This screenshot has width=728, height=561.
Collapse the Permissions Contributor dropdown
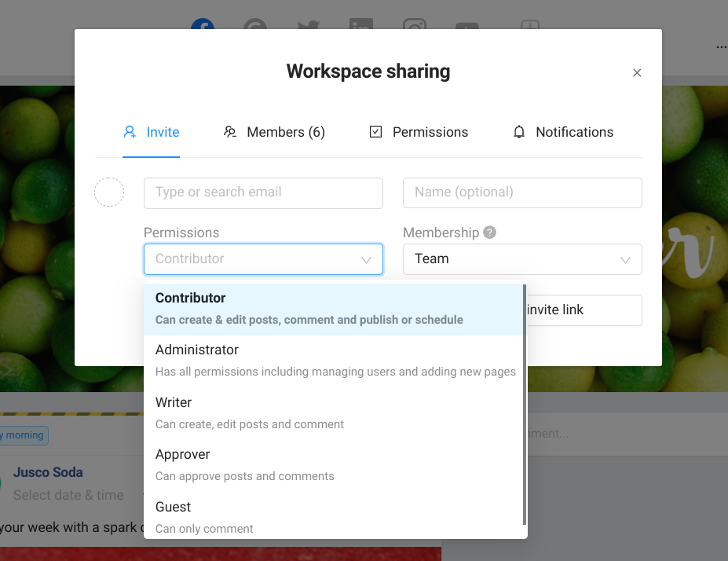pyautogui.click(x=263, y=259)
